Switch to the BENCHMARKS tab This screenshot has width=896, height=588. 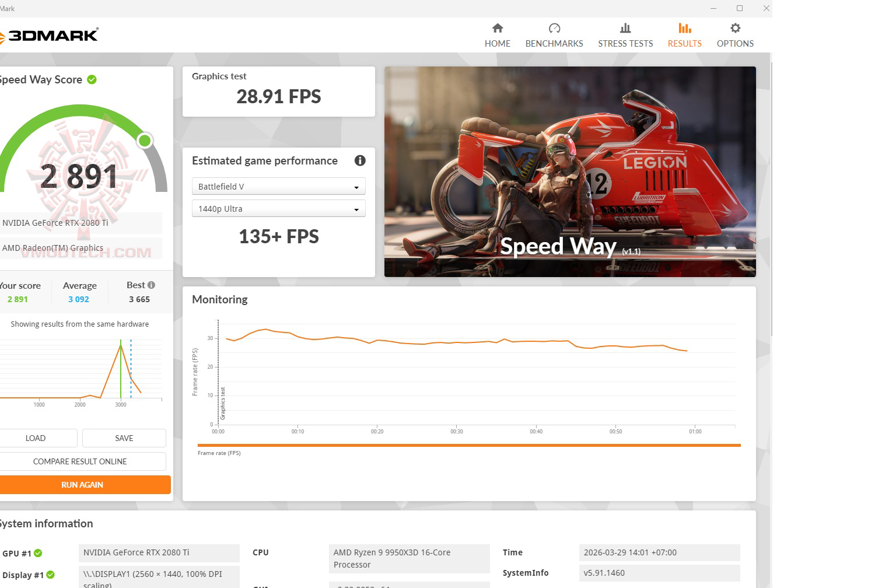[554, 36]
